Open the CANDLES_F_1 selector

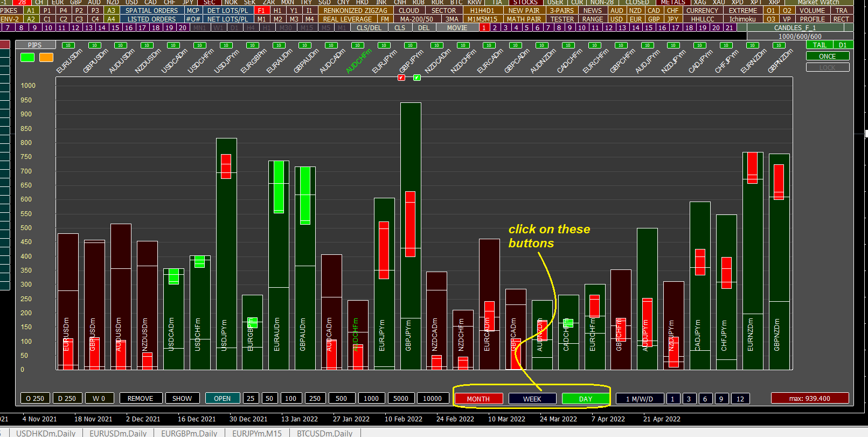point(795,27)
